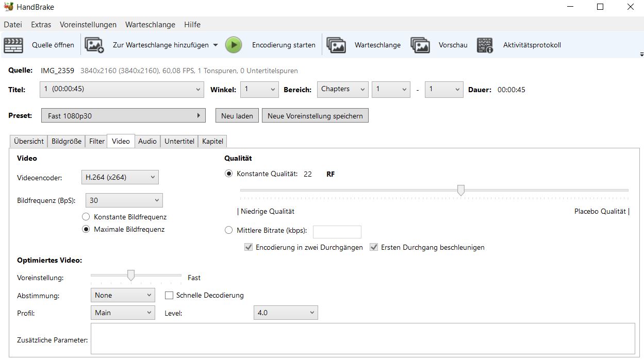Open the Hilfe menu

192,25
